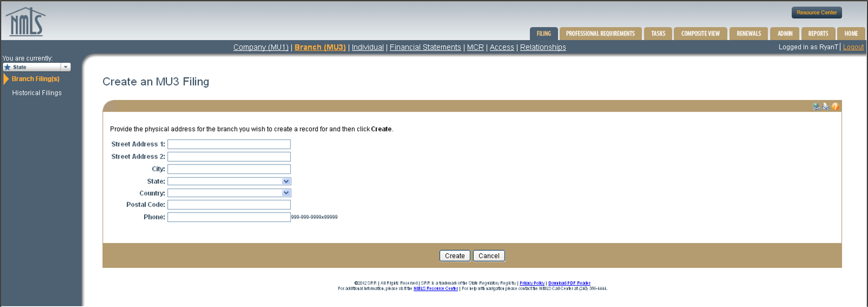This screenshot has width=868, height=307.
Task: Switch to the Composite View tab
Action: [700, 33]
